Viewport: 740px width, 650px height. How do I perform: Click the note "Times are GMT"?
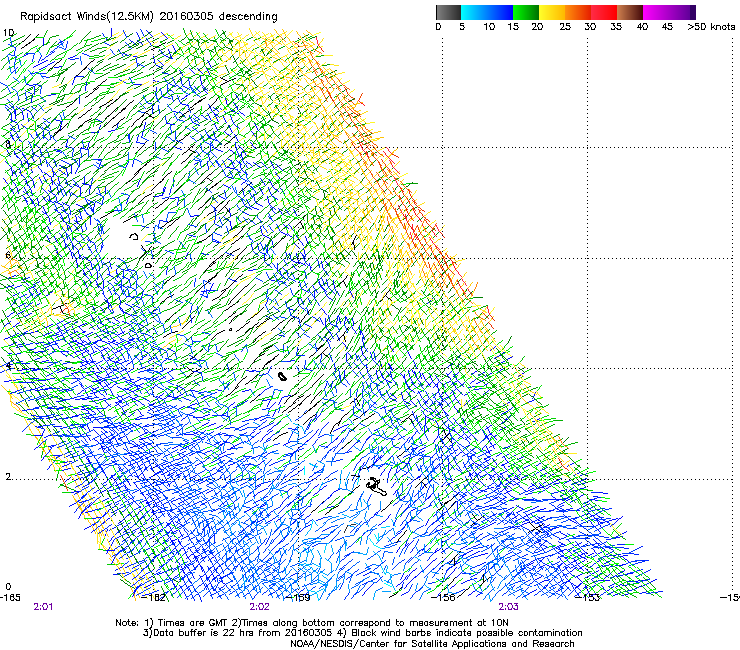point(192,623)
